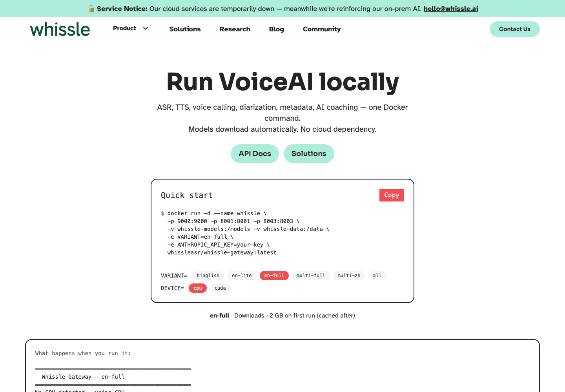565x392 pixels.
Task: Click the Solutions pill button below headline
Action: [x=309, y=154]
